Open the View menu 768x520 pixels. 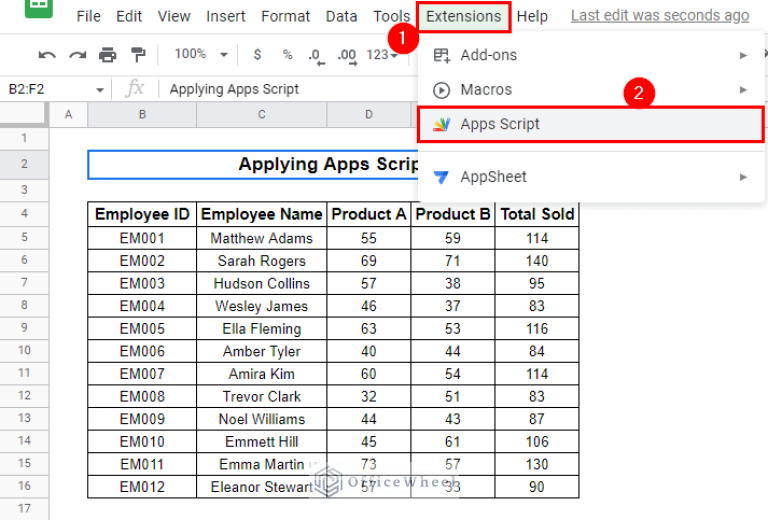click(x=174, y=17)
